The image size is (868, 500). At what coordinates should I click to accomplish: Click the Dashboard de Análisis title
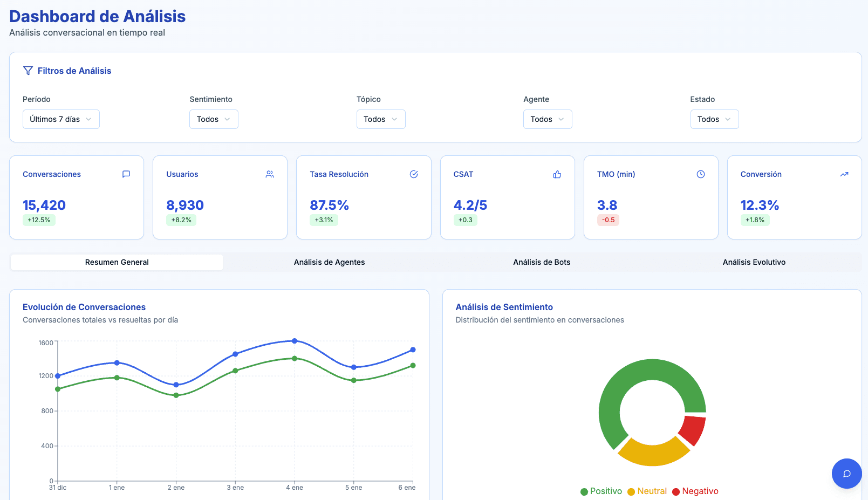98,17
